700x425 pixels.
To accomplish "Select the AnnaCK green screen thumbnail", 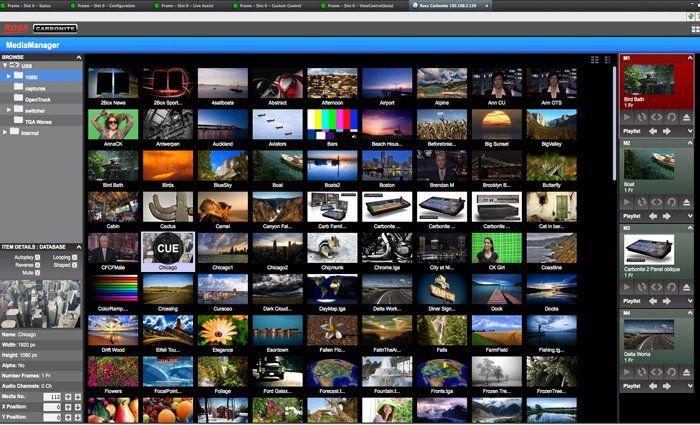I will [x=113, y=128].
